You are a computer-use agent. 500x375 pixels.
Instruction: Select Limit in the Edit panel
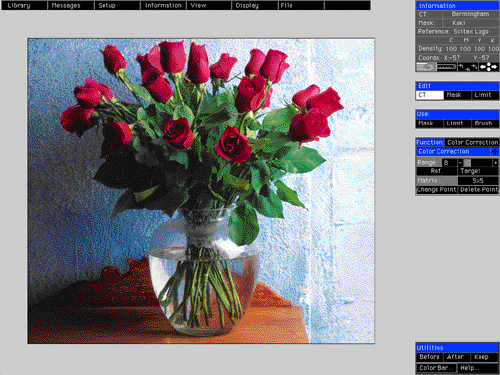[x=485, y=95]
